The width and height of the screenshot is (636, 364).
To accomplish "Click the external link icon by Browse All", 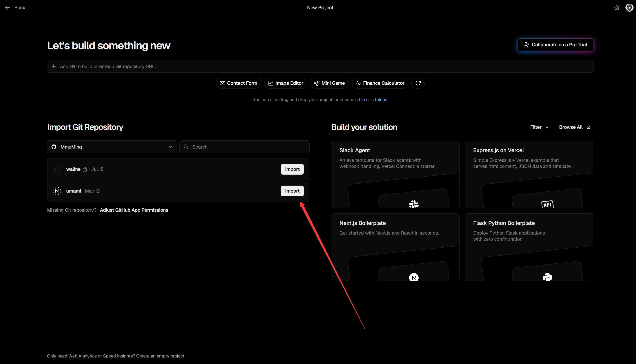I will tap(588, 127).
